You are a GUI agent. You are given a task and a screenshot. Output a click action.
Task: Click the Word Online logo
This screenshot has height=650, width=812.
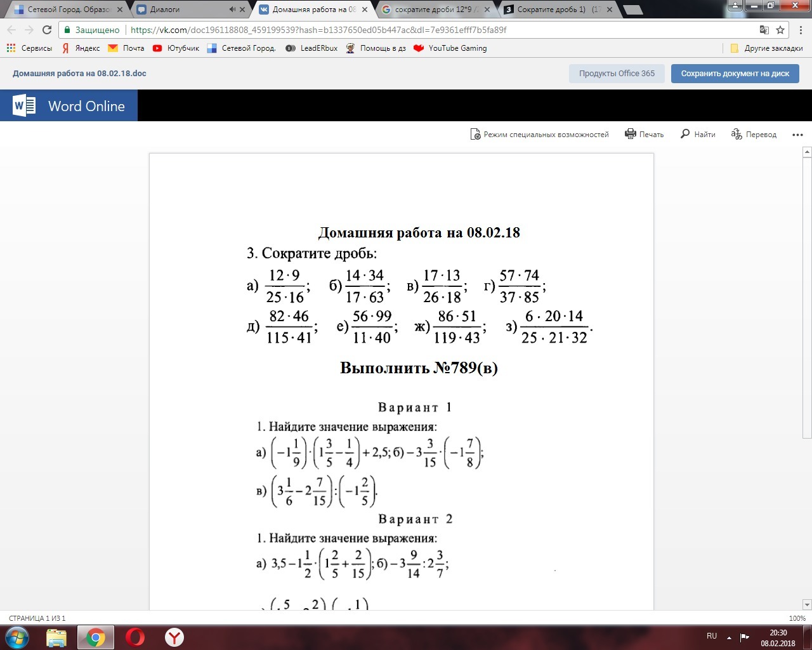pos(68,105)
